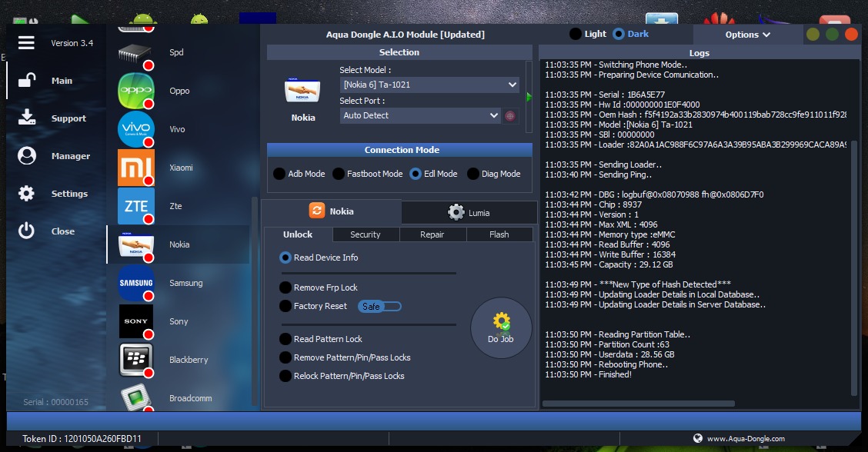
Task: Click the Xiaomi brand label
Action: click(x=181, y=168)
